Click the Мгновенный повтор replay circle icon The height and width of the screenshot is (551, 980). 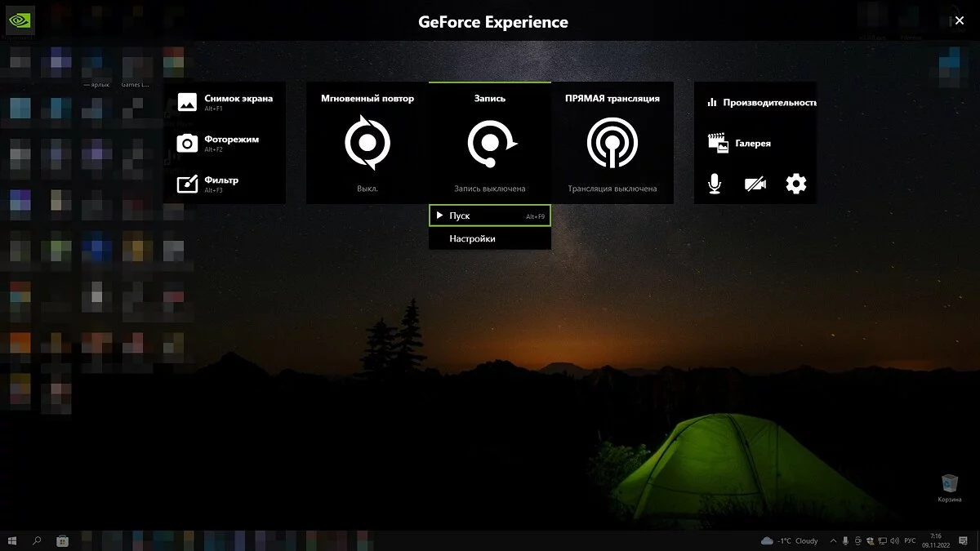point(367,143)
